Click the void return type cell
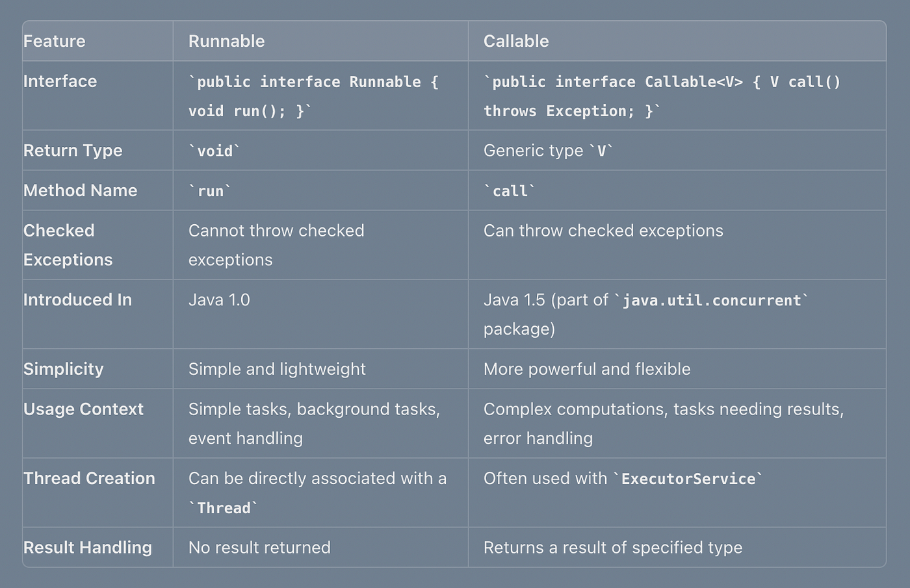Image resolution: width=910 pixels, height=588 pixels. [x=214, y=151]
